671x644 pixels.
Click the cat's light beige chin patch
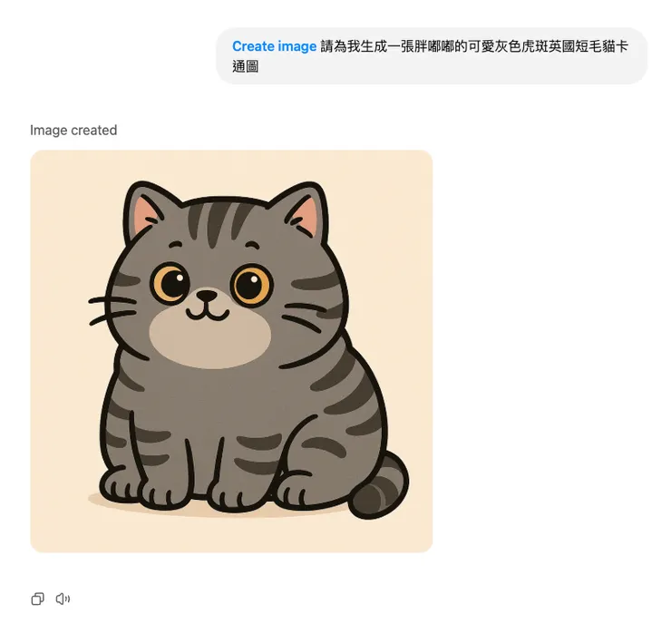(210, 338)
